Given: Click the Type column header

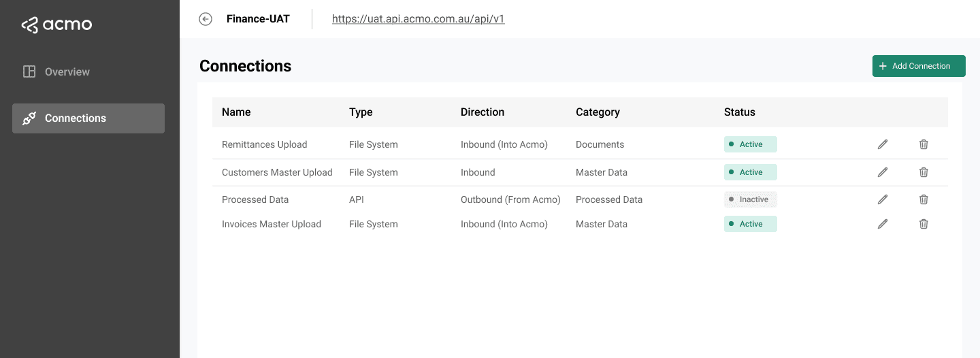Looking at the screenshot, I should coord(361,112).
